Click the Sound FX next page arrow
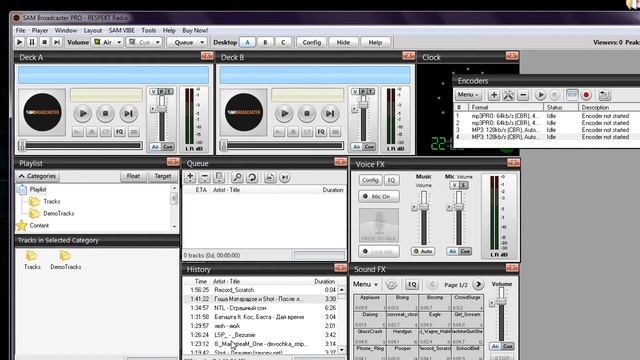 (x=478, y=284)
